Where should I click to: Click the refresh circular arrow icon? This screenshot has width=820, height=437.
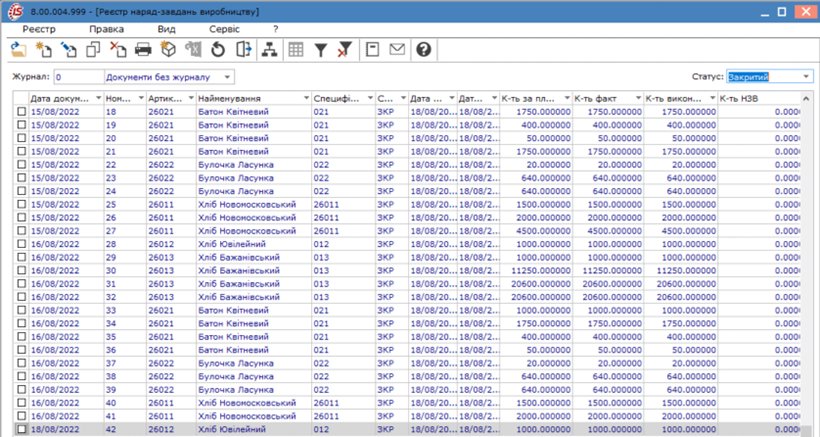(x=218, y=50)
